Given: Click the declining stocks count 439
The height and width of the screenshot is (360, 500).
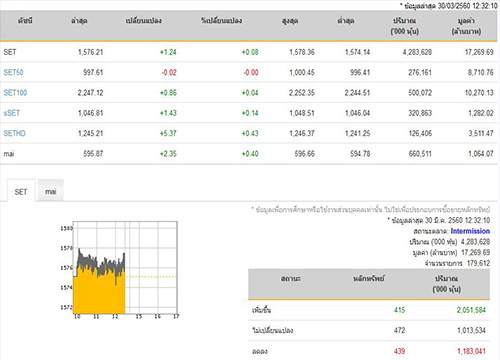Looking at the screenshot, I should click(399, 351).
